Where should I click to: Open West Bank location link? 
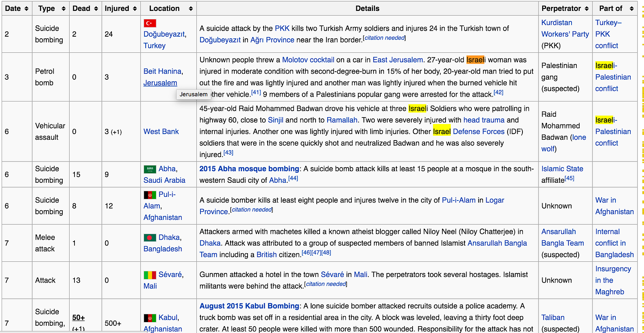tap(161, 131)
